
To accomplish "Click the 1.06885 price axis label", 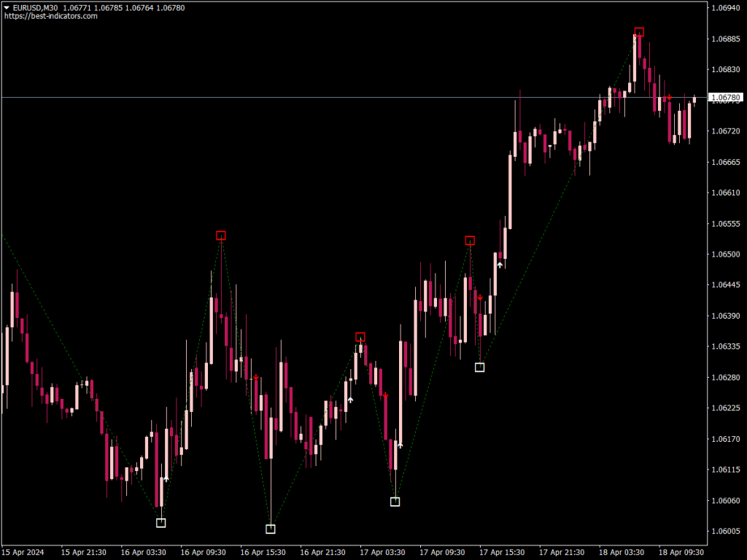I will 726,39.
